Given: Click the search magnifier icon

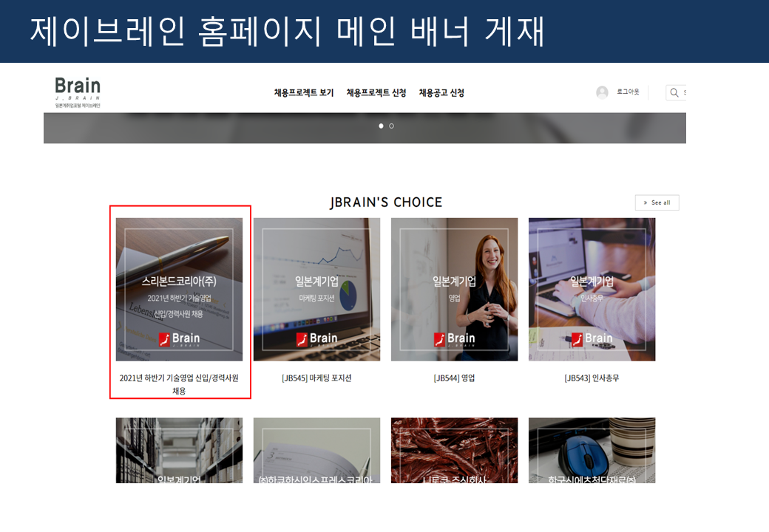Looking at the screenshot, I should pos(674,92).
